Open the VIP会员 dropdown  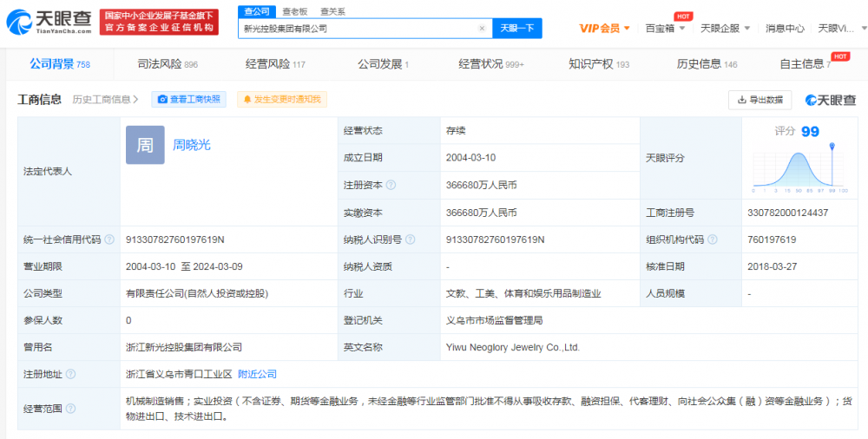point(604,29)
